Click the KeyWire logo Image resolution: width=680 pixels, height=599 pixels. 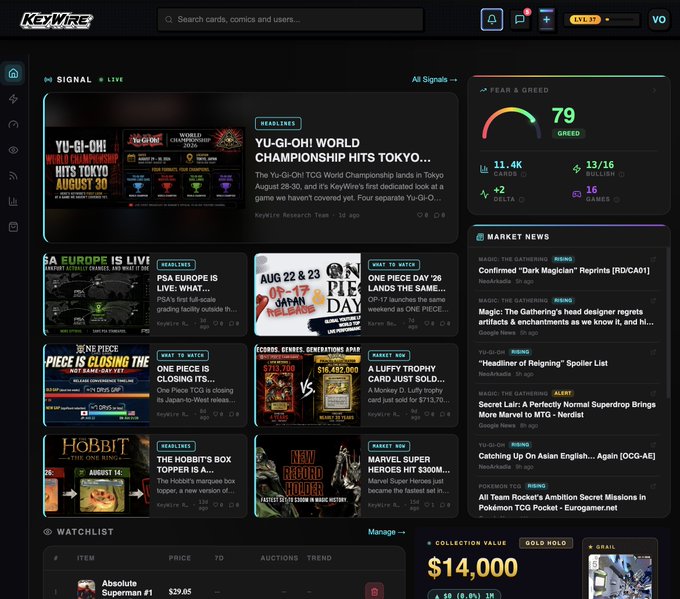[57, 20]
